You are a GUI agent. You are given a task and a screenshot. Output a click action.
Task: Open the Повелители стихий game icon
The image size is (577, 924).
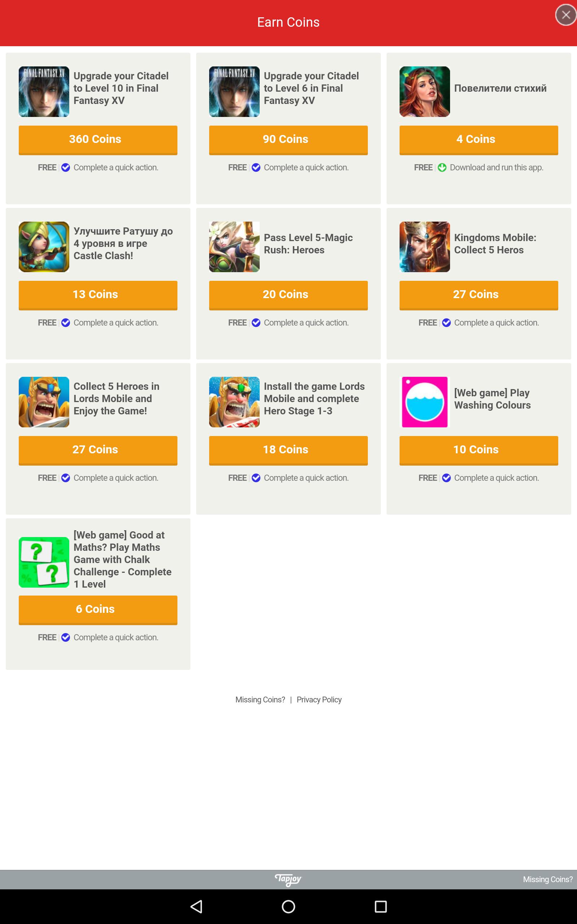point(425,92)
